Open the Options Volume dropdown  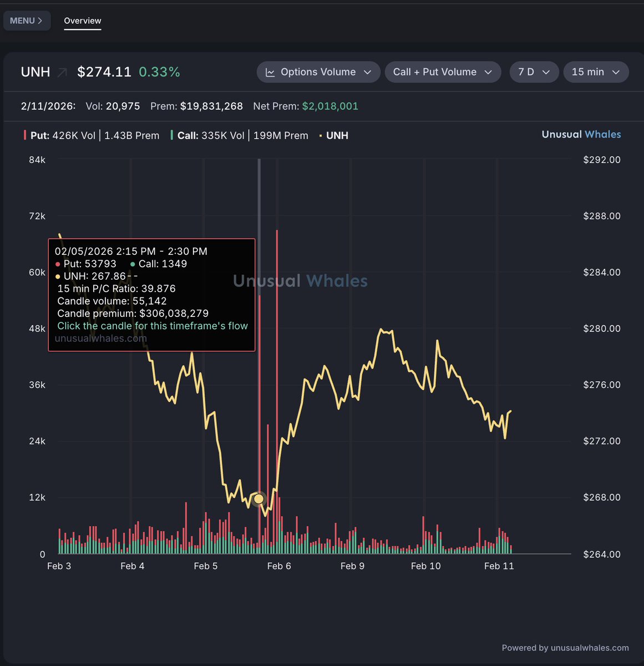[x=318, y=72]
